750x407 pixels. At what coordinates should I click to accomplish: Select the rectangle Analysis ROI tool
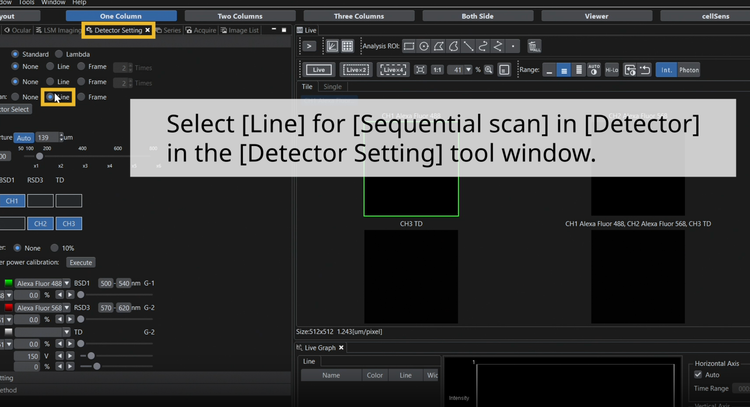[x=409, y=46]
